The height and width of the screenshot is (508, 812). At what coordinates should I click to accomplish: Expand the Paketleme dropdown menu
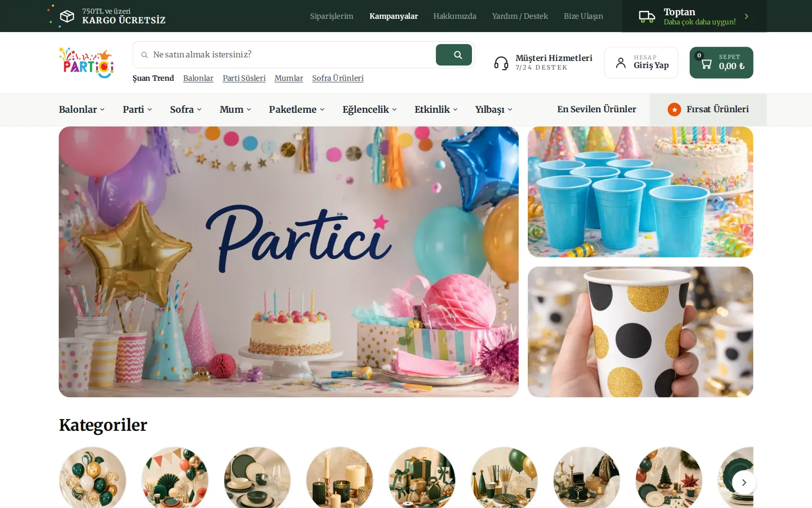click(297, 109)
